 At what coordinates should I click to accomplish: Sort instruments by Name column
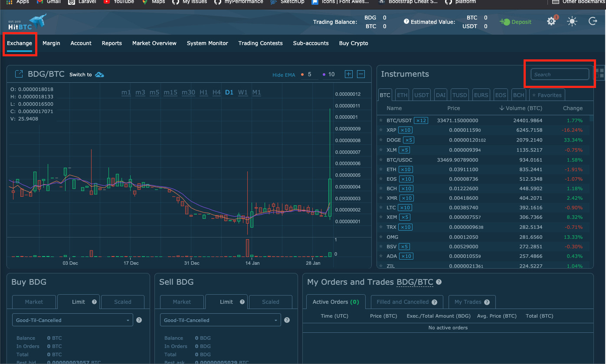[x=394, y=108]
